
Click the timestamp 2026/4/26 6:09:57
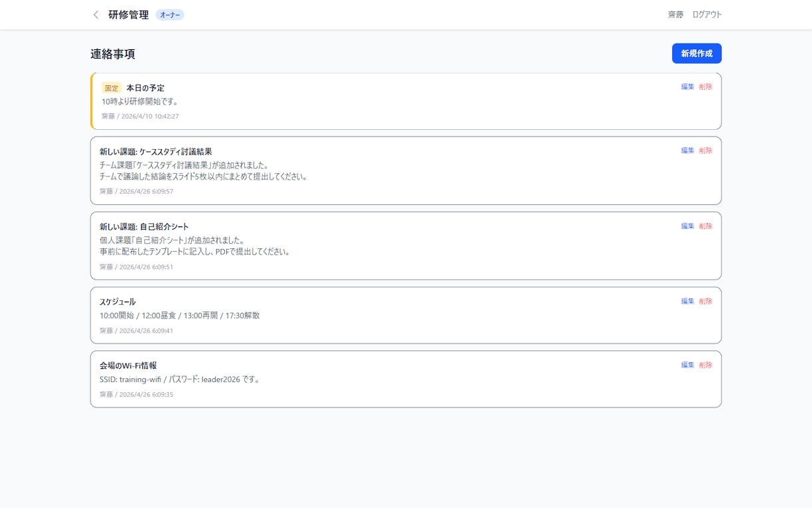pos(146,192)
